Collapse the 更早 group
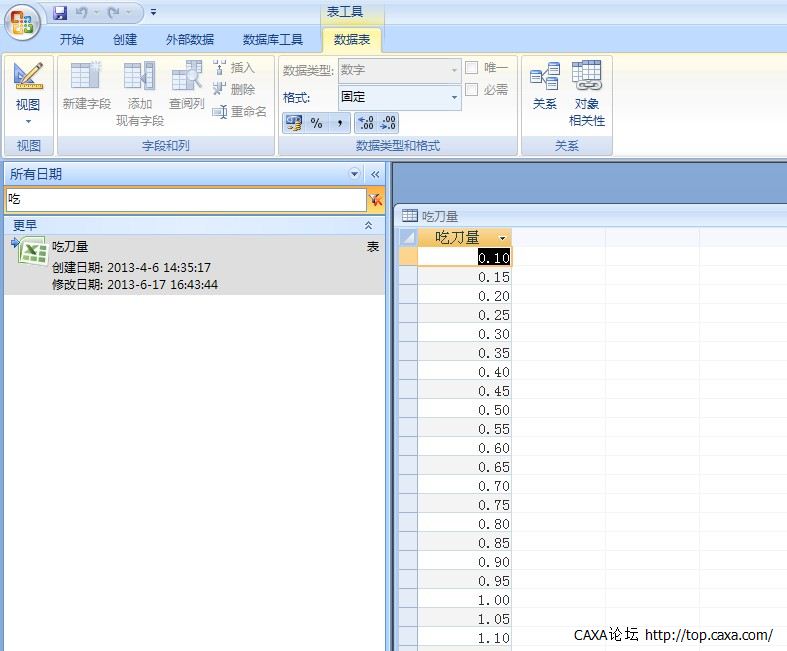 pyautogui.click(x=368, y=225)
